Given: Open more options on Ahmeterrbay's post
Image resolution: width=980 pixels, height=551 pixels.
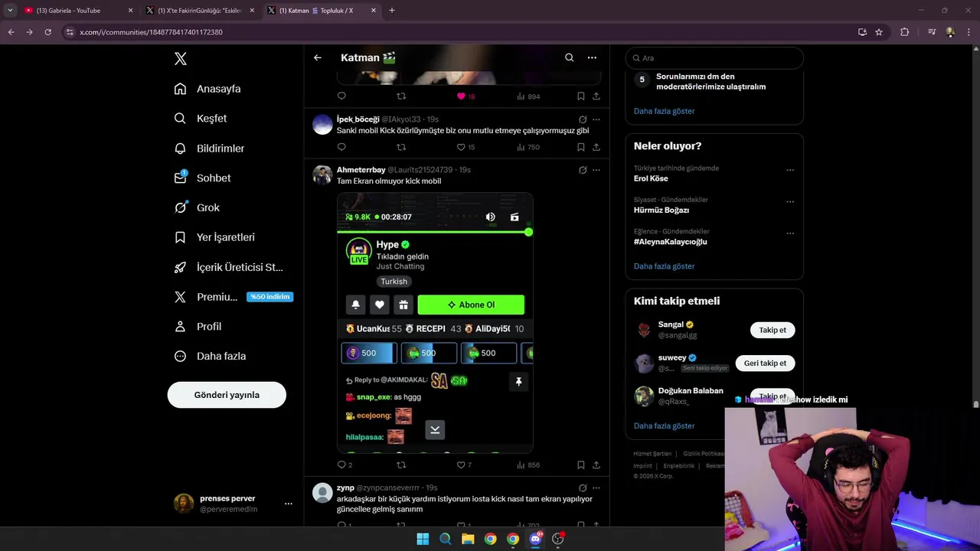Looking at the screenshot, I should [596, 170].
